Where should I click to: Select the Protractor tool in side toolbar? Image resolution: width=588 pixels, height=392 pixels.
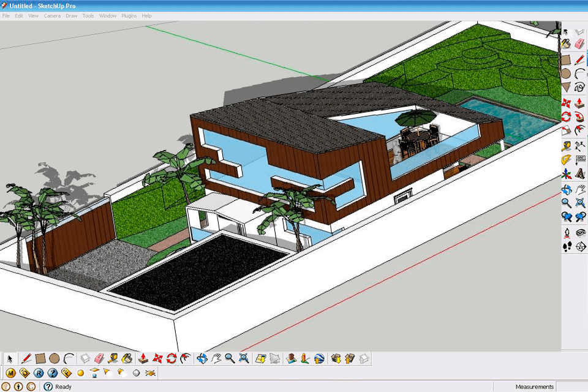pos(566,160)
